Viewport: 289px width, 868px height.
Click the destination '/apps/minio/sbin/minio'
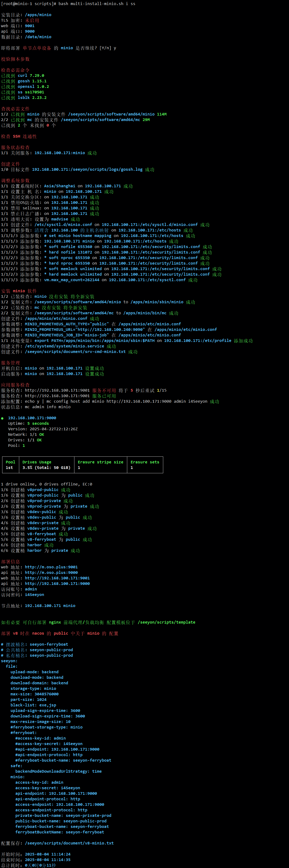[x=157, y=302]
